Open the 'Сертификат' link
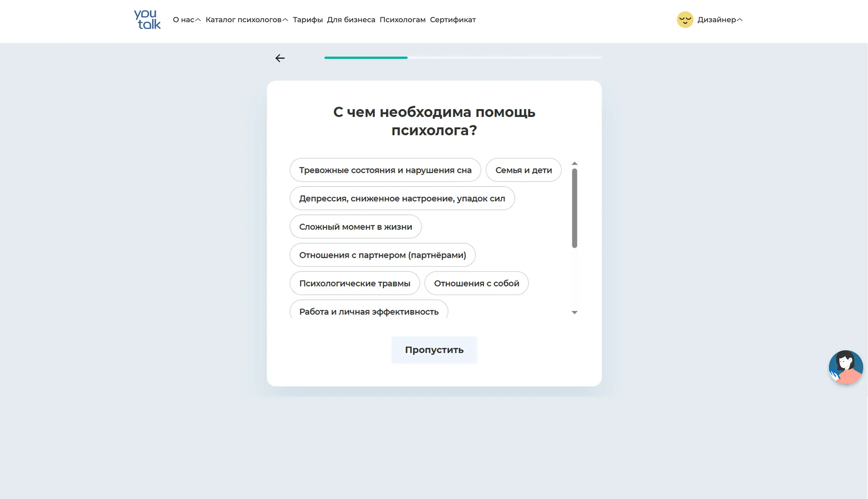The width and height of the screenshot is (868, 499). pos(452,20)
